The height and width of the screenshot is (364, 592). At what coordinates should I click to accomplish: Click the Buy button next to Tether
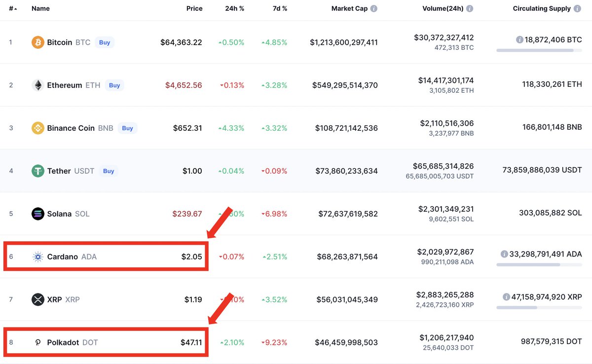coord(109,171)
